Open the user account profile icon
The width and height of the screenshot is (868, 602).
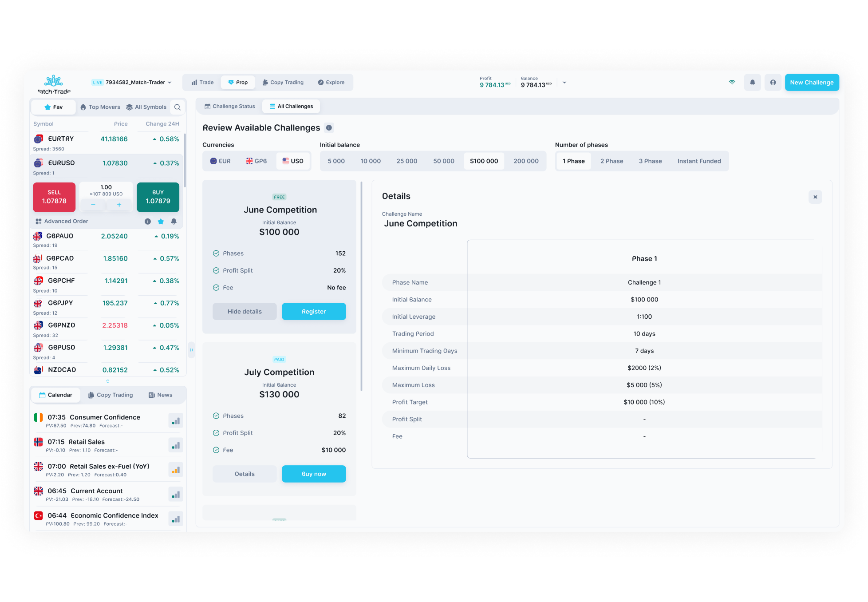click(773, 83)
